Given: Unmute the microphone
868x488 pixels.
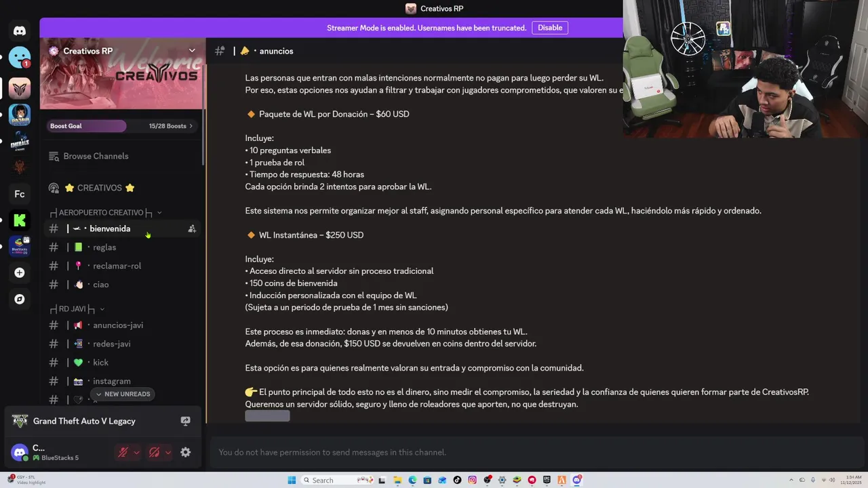Looking at the screenshot, I should tap(123, 452).
